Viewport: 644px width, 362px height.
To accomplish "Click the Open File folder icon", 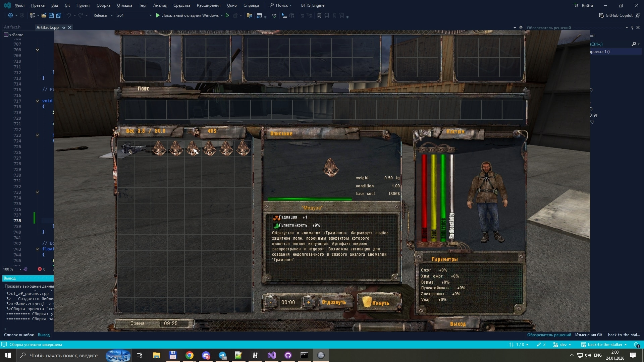I will tap(44, 15).
